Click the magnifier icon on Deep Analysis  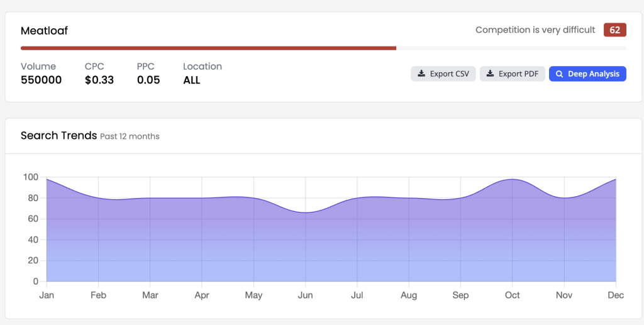[x=559, y=74]
